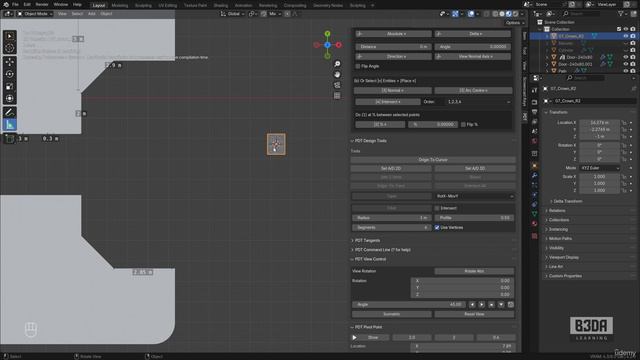Hide Door-240x80 with its eye icon
This screenshot has height=360, width=640.
[626, 57]
